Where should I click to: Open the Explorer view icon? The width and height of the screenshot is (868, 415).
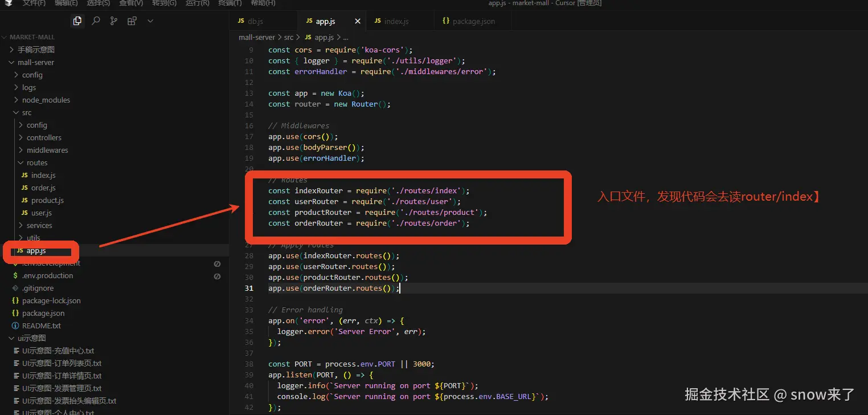77,21
